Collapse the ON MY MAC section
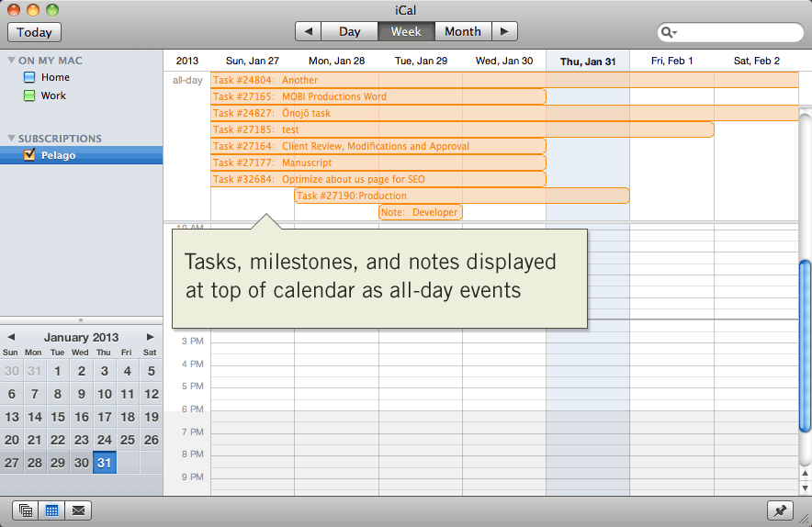The image size is (812, 527). [x=11, y=60]
